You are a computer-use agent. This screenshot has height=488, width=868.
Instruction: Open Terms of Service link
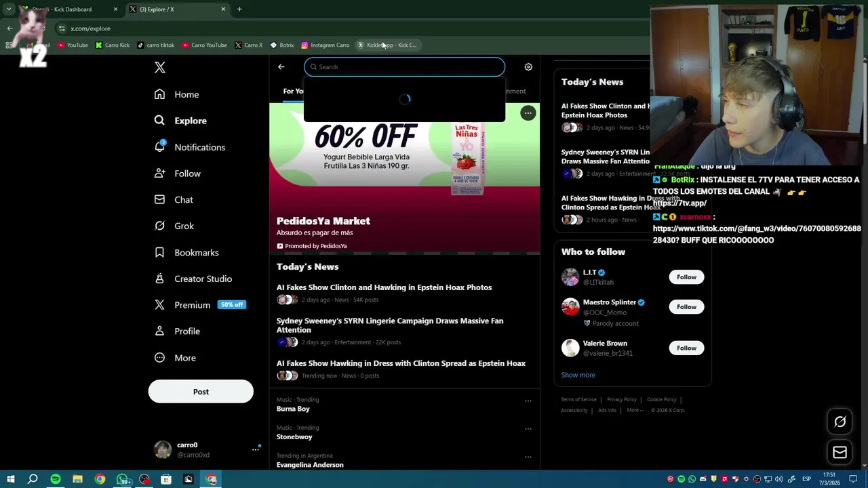578,400
